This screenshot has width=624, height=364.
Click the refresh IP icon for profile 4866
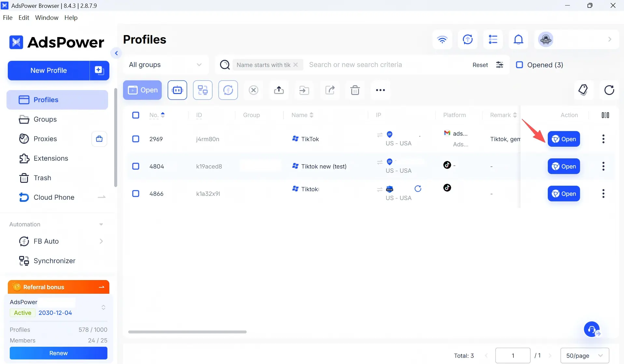(x=418, y=189)
